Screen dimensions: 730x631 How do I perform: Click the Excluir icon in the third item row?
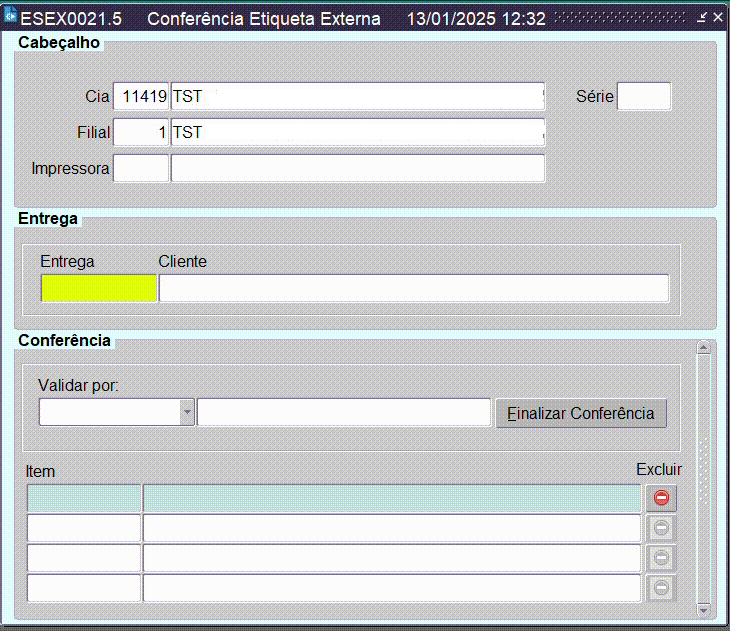661,558
